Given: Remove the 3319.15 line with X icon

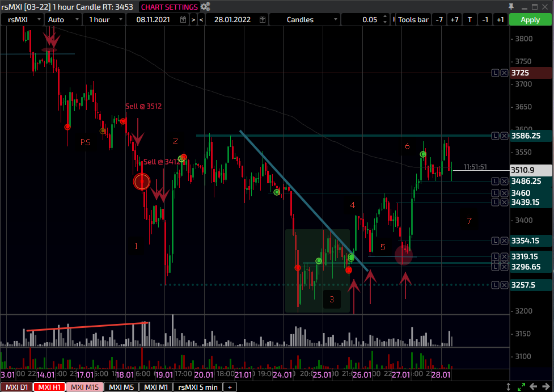Looking at the screenshot, I should 505,256.
